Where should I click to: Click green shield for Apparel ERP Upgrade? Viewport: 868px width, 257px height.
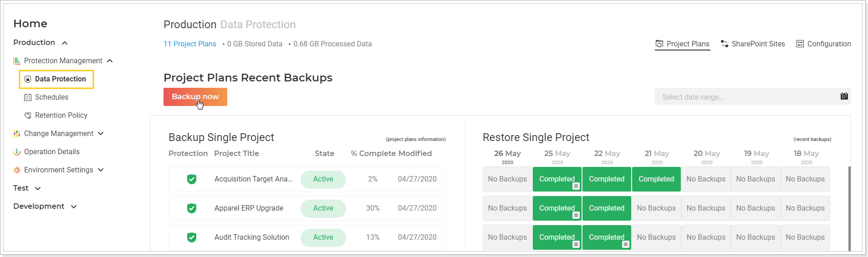click(x=192, y=208)
